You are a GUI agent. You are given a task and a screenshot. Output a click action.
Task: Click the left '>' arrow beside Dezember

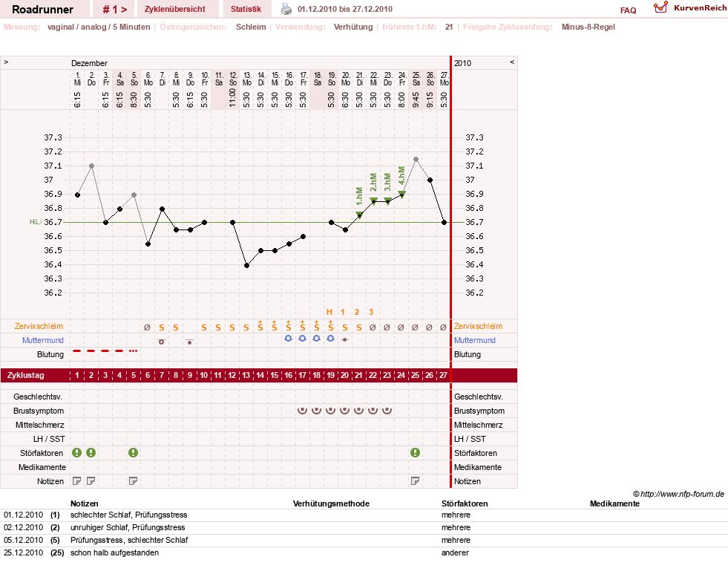(6, 62)
